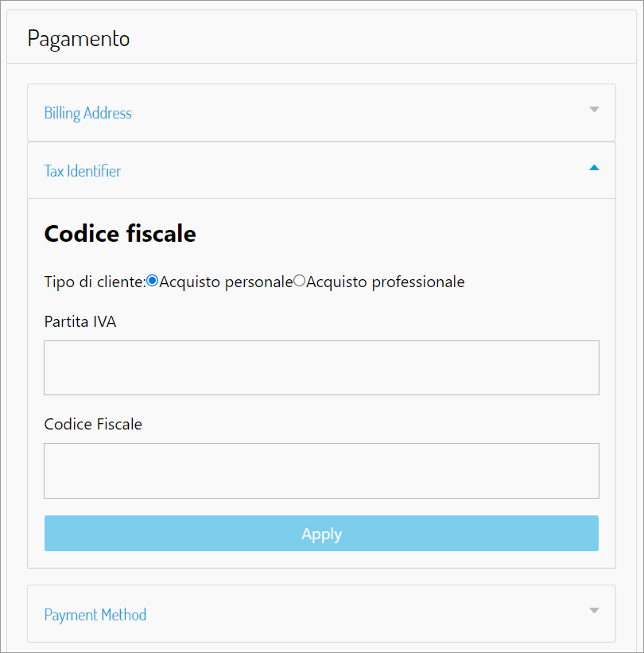Click blank header space beside Billing Address

pos(358,113)
